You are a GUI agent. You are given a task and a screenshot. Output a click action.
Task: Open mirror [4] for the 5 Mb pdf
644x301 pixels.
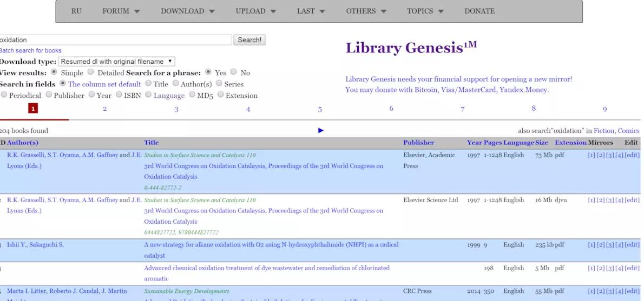619,268
